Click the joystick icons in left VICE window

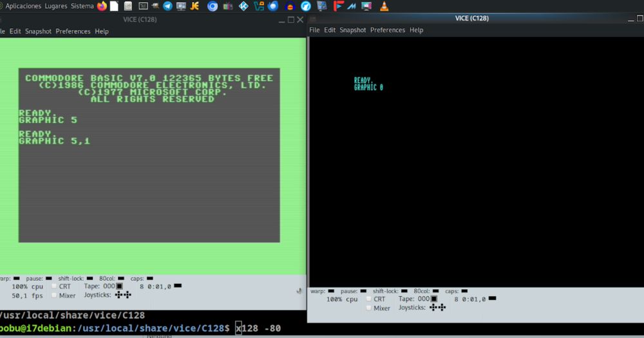123,295
